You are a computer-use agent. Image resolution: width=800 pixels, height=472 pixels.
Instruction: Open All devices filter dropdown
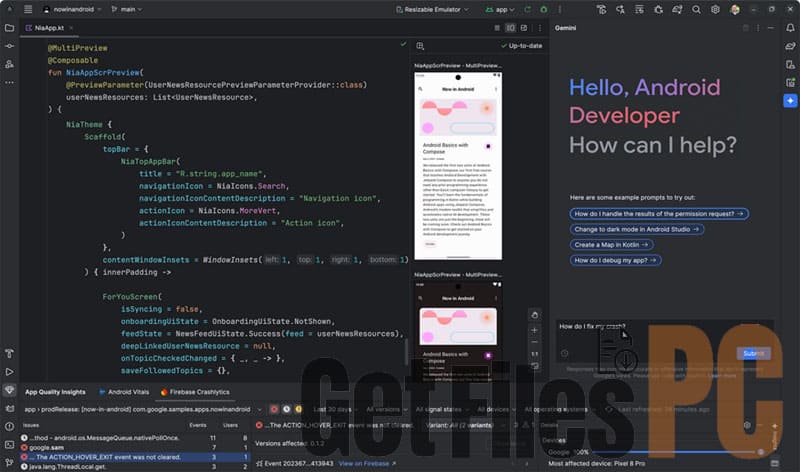(x=496, y=409)
